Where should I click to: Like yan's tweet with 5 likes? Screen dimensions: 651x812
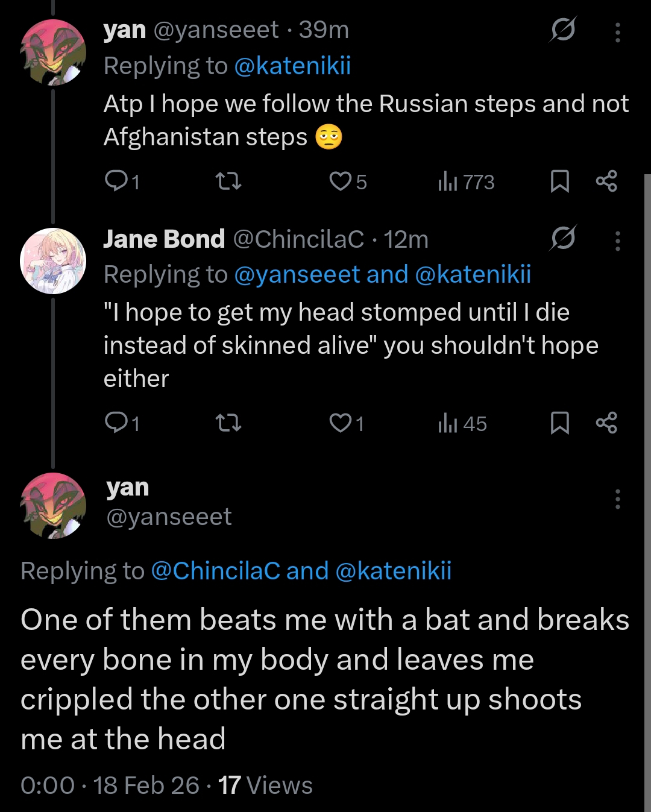pos(341,181)
